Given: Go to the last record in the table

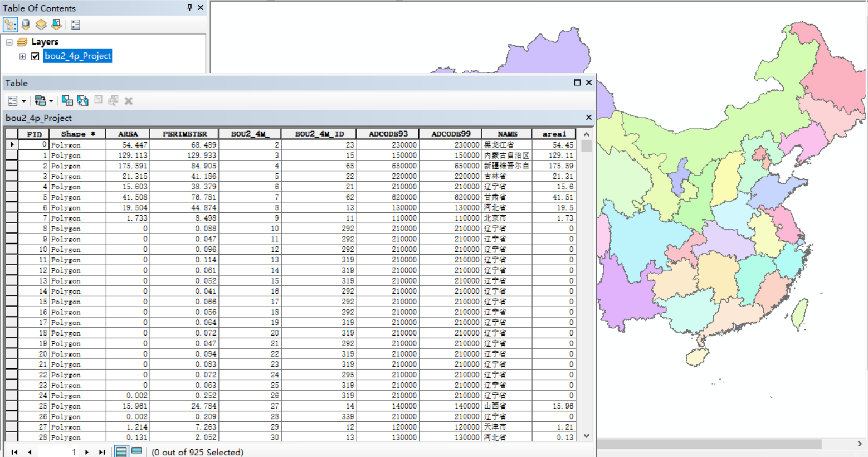Looking at the screenshot, I should tap(102, 452).
